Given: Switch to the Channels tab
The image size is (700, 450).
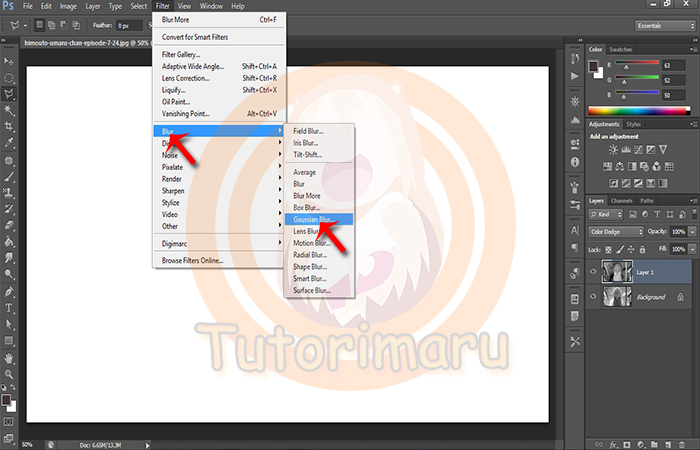Looking at the screenshot, I should tap(621, 200).
